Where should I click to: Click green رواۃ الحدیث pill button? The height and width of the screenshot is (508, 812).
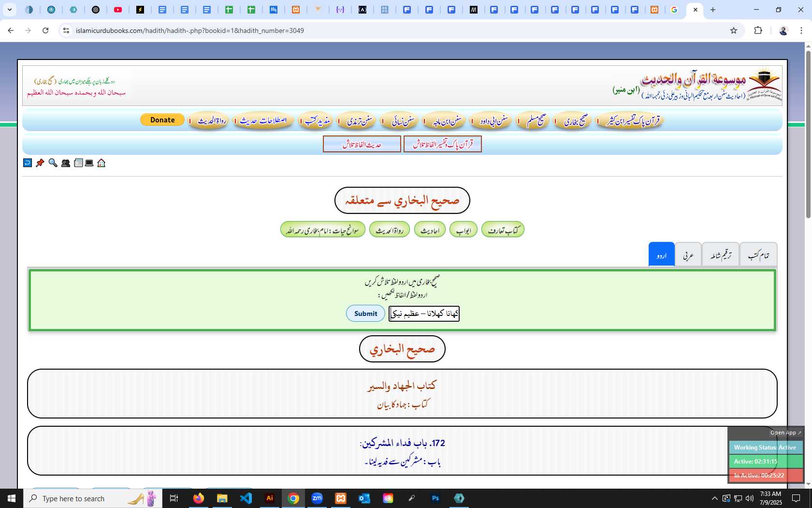pyautogui.click(x=390, y=230)
